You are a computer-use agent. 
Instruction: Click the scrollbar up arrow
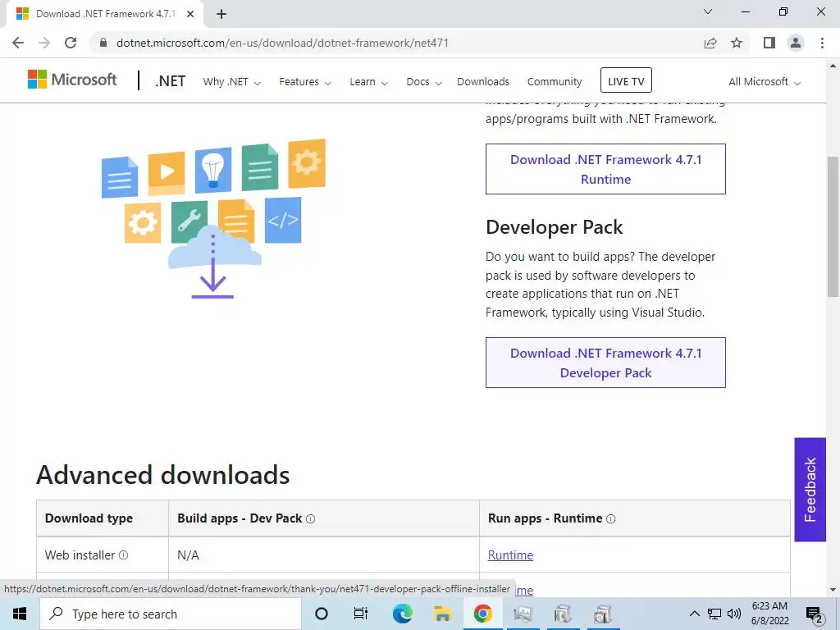(x=833, y=66)
